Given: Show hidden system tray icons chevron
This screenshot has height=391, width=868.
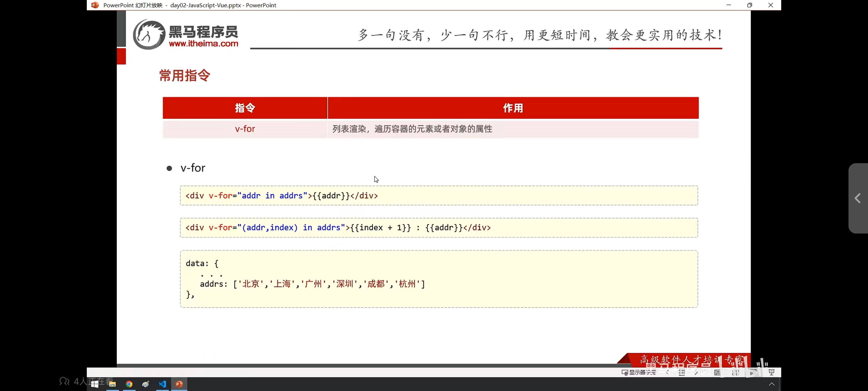Looking at the screenshot, I should click(x=772, y=384).
